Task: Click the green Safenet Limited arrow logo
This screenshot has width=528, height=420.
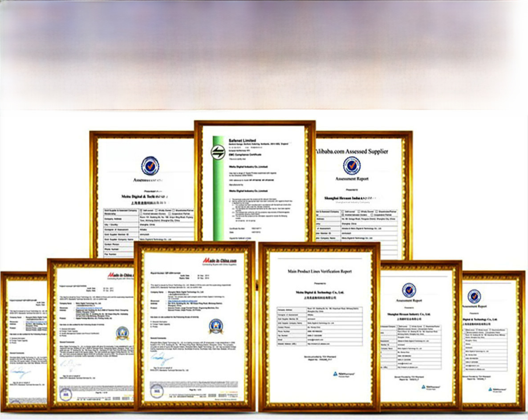Action: (218, 152)
